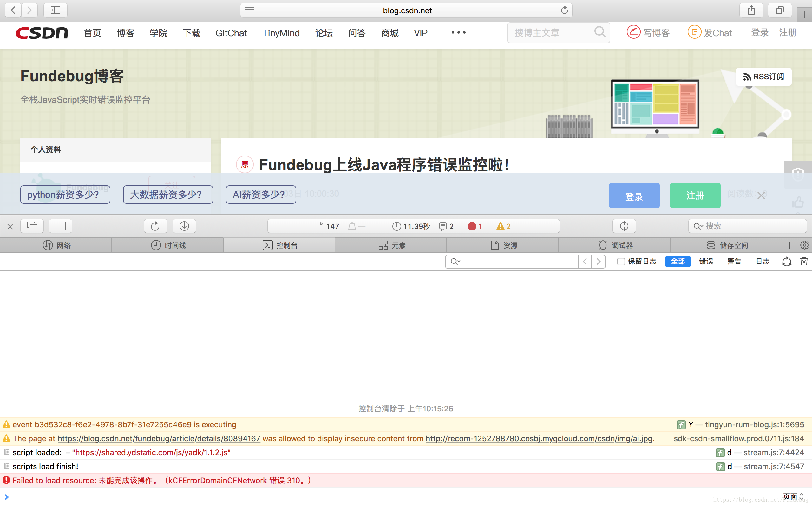
Task: Open tingyun-rum-blog.js:1:5695 source link
Action: point(755,424)
